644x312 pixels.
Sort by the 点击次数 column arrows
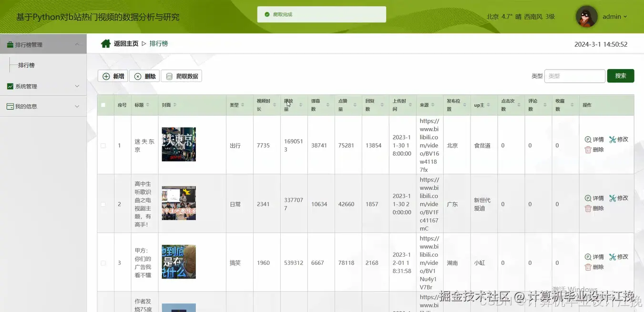[x=519, y=105]
